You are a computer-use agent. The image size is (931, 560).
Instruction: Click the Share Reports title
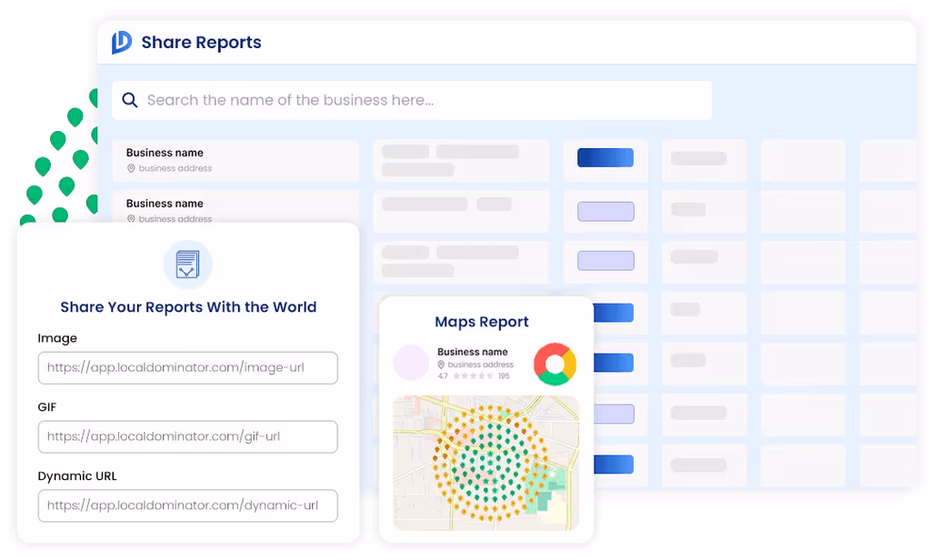(x=201, y=43)
